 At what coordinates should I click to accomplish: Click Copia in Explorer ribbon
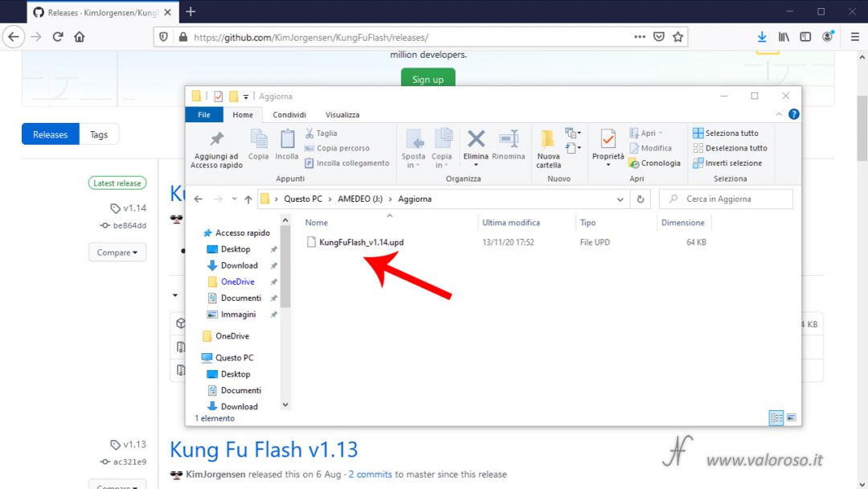tap(258, 145)
